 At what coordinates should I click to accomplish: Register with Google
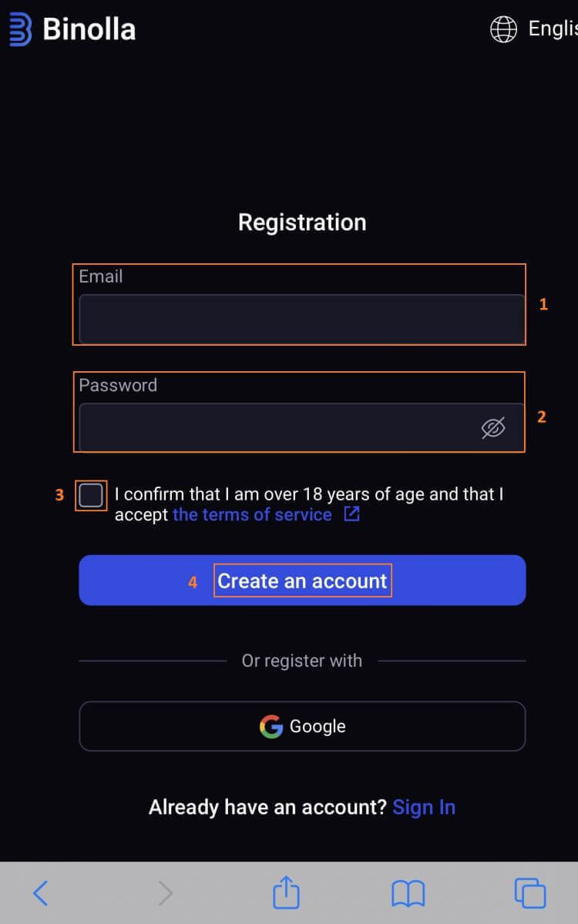(x=302, y=725)
